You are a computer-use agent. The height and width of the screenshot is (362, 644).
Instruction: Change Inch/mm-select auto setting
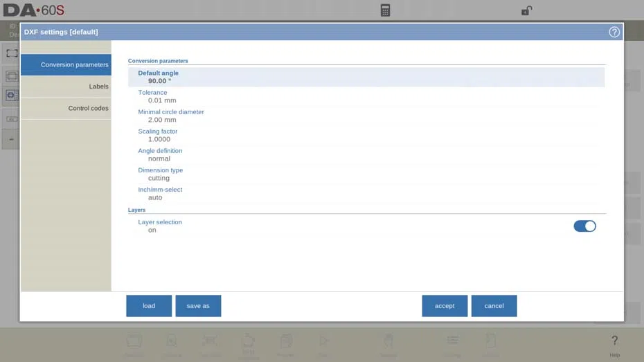(366, 194)
